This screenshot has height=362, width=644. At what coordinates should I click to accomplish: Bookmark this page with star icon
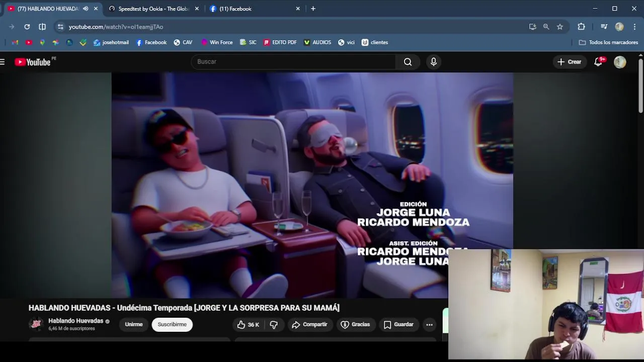tap(559, 27)
